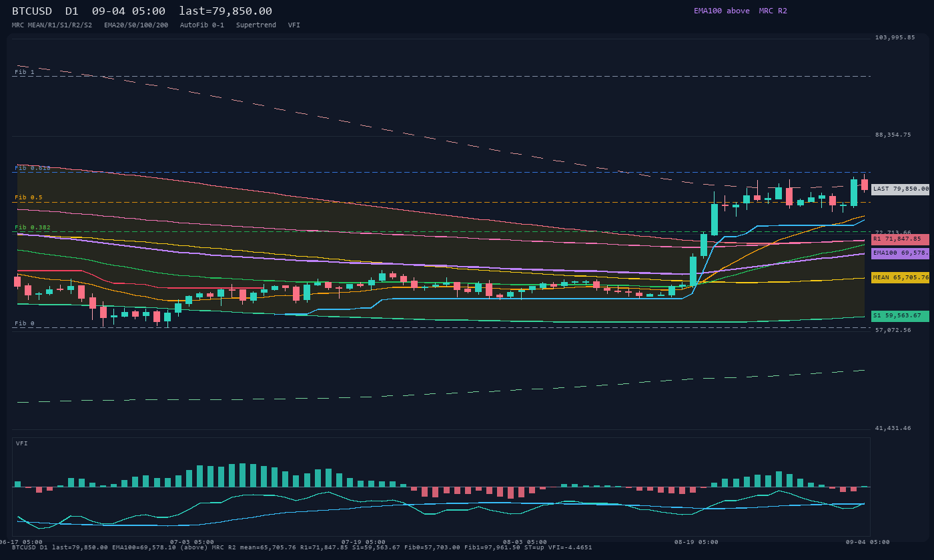Click the 103,995.85 price axis label
The image size is (934, 560).
(x=895, y=37)
